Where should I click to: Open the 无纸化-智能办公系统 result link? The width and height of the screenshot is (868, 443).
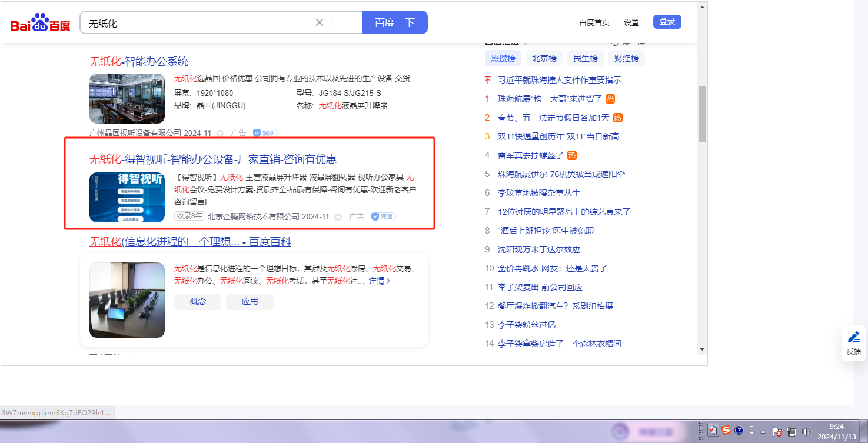click(x=139, y=61)
